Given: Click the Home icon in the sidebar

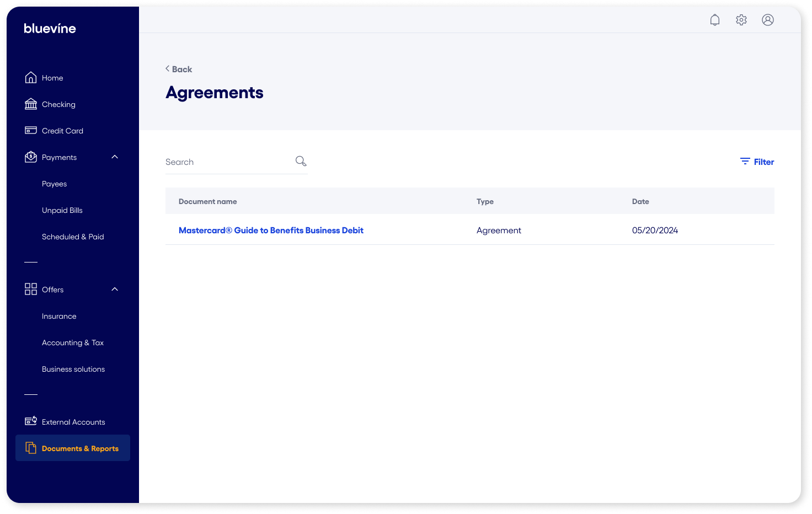Looking at the screenshot, I should (x=31, y=77).
